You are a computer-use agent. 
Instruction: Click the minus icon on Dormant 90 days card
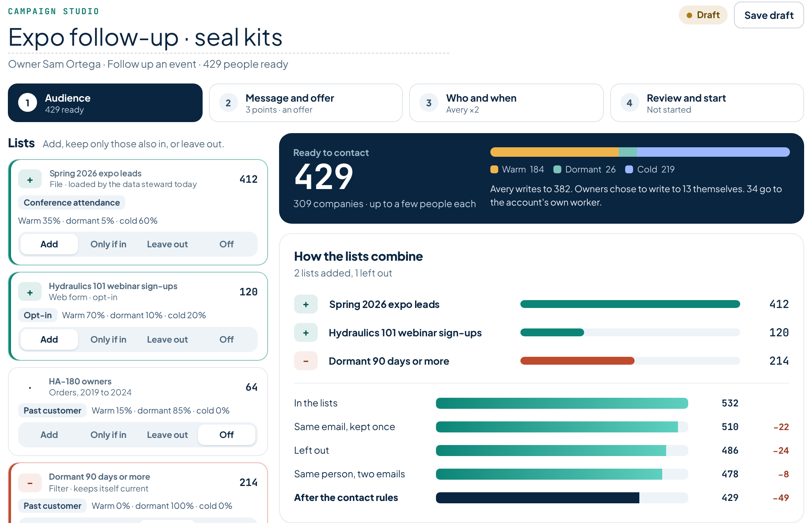30,483
